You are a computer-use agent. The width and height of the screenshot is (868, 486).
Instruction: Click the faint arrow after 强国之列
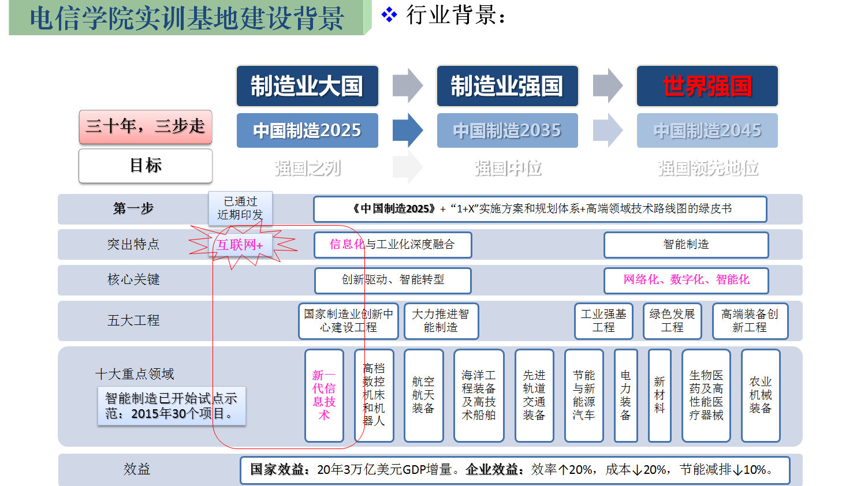(407, 167)
